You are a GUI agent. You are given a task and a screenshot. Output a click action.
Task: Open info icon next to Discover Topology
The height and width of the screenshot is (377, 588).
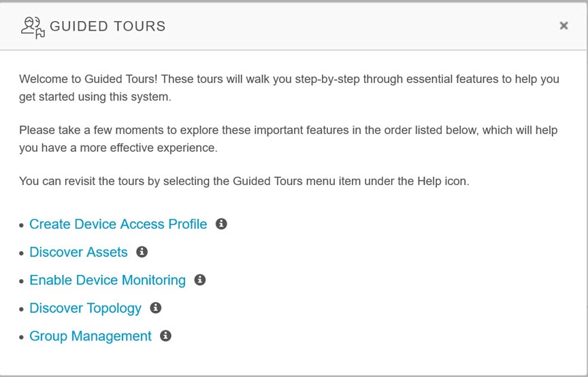coord(156,308)
